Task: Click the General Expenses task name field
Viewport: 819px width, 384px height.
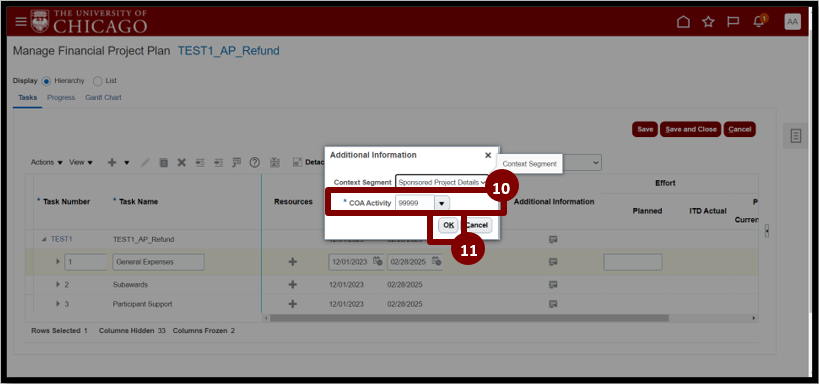Action: coord(158,262)
